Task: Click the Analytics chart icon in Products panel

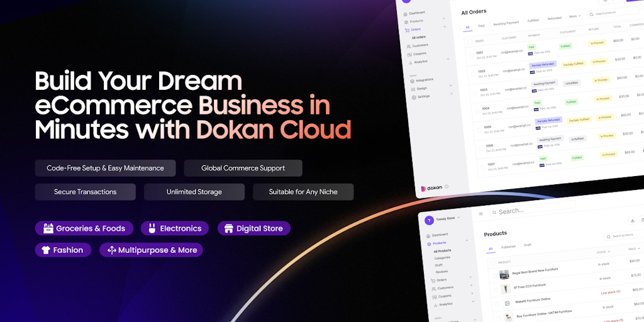Action: tap(435, 306)
